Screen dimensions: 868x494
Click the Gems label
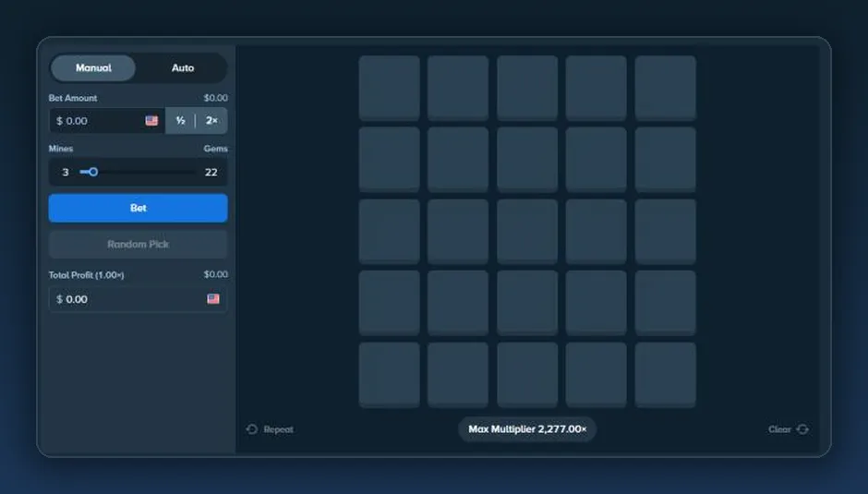click(215, 149)
